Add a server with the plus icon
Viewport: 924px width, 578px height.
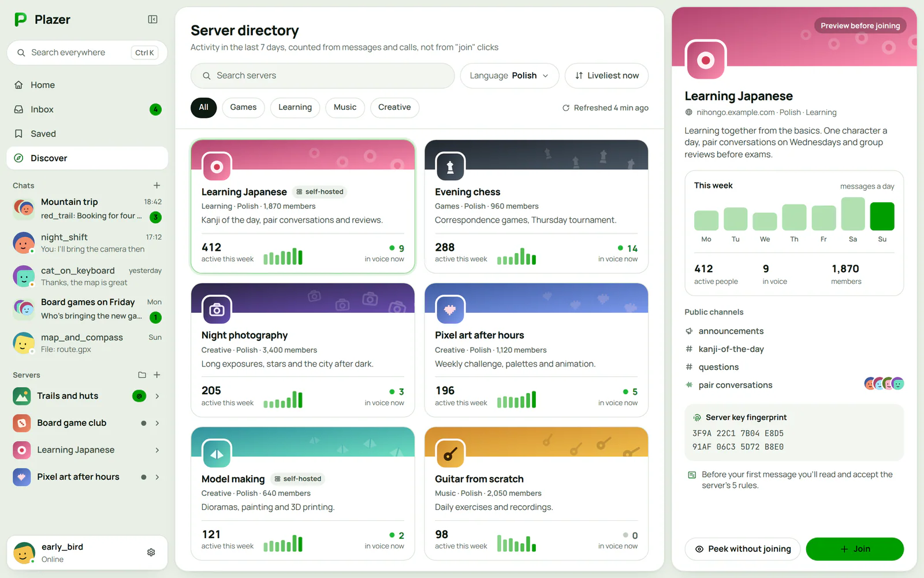coord(157,375)
